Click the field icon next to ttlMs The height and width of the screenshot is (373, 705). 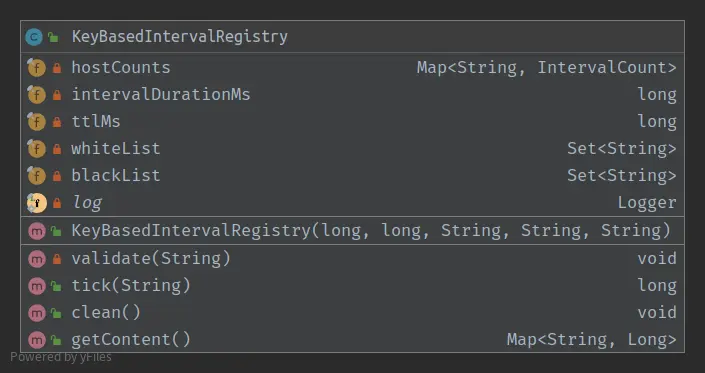pos(36,122)
